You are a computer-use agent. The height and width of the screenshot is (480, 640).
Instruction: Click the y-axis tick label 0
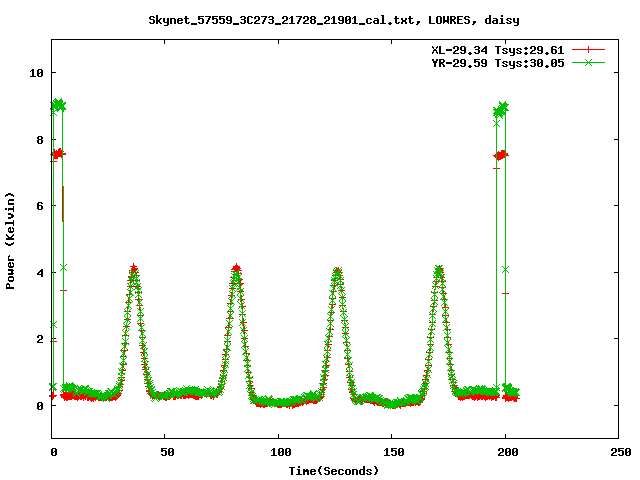(x=40, y=406)
